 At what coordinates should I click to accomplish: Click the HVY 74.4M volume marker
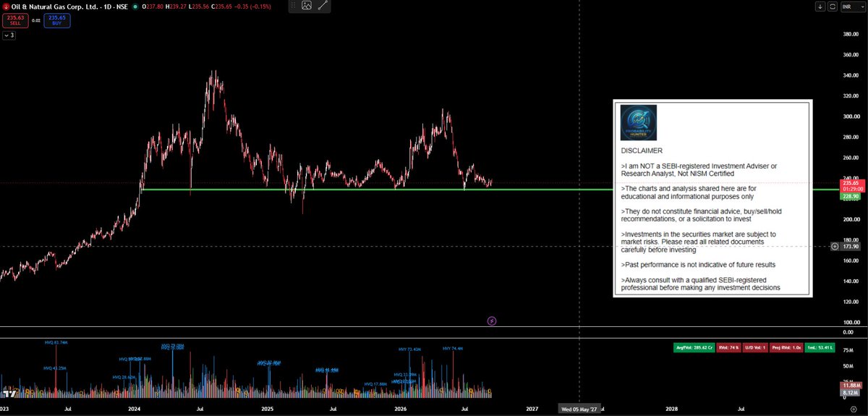click(x=452, y=348)
